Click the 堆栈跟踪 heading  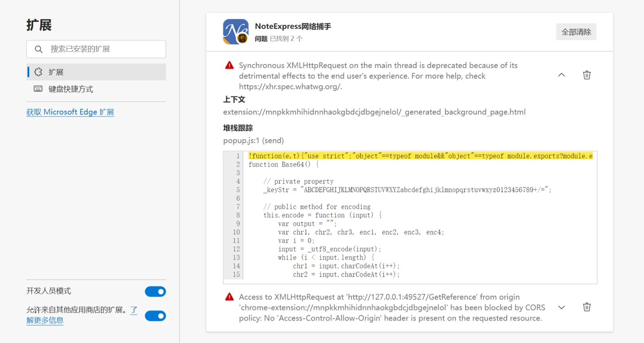click(x=238, y=128)
